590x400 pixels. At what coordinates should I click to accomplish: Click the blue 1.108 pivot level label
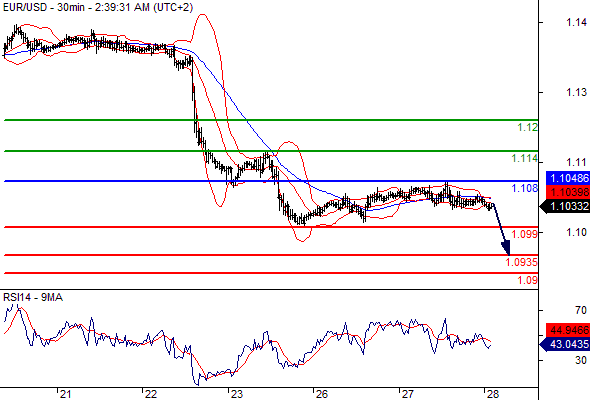click(525, 188)
